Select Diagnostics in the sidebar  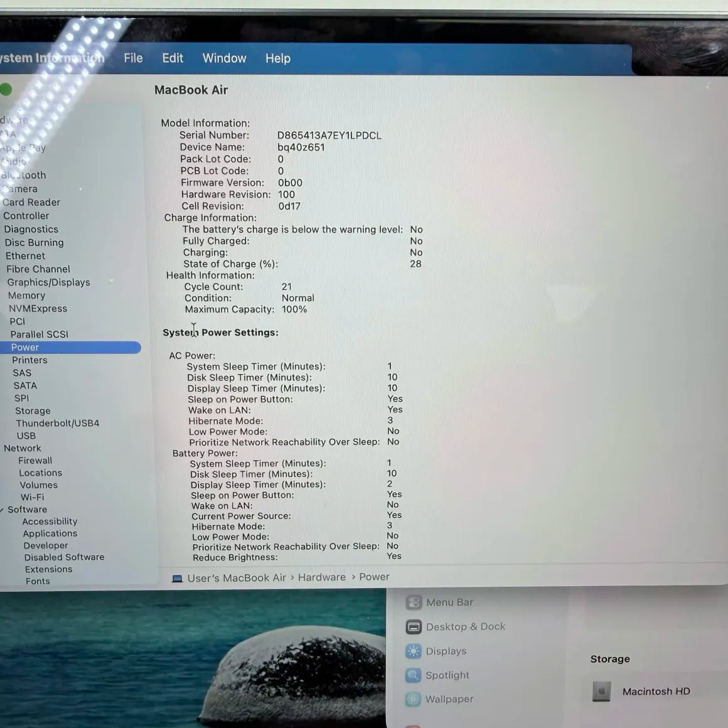pyautogui.click(x=31, y=229)
